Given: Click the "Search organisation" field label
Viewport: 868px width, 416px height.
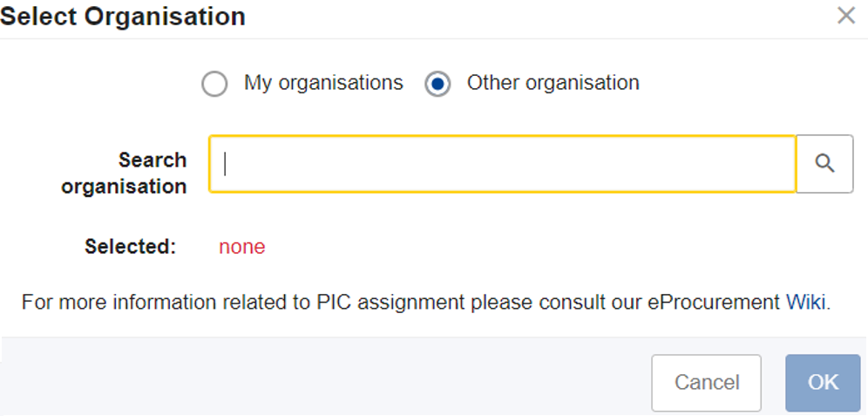Looking at the screenshot, I should pyautogui.click(x=124, y=174).
